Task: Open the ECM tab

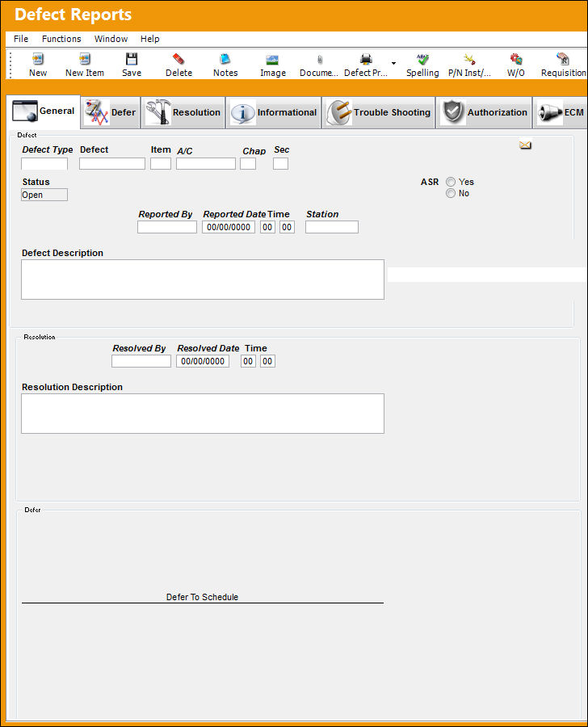Action: pyautogui.click(x=561, y=112)
